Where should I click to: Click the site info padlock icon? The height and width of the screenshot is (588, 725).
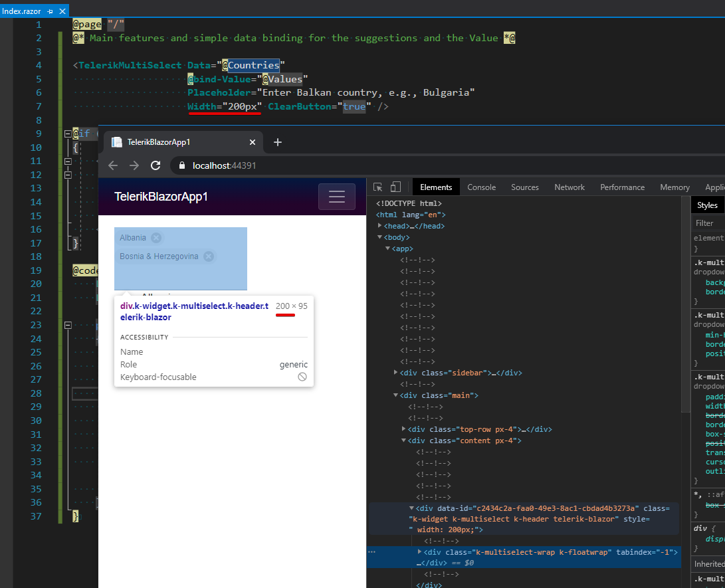181,165
